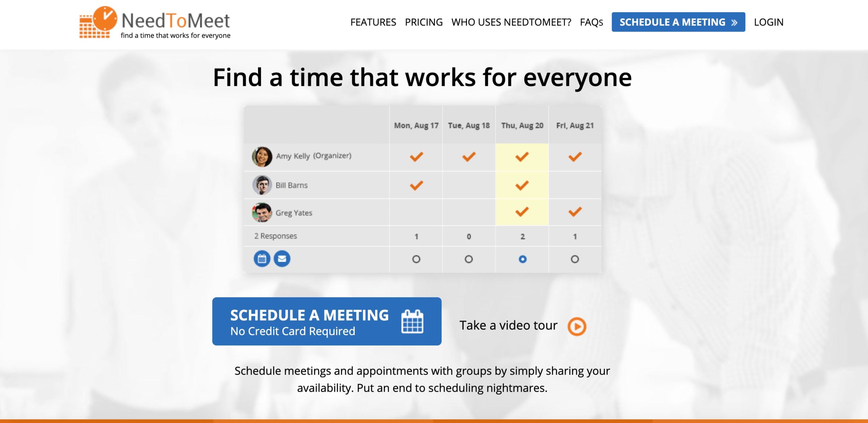Click Greg Yates' checkmark for Thu, Aug 20
This screenshot has width=868, height=423.
click(x=522, y=212)
